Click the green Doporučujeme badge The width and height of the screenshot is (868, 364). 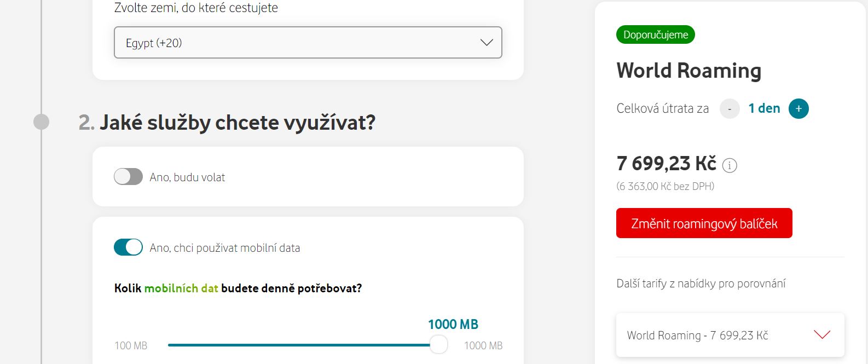[656, 35]
